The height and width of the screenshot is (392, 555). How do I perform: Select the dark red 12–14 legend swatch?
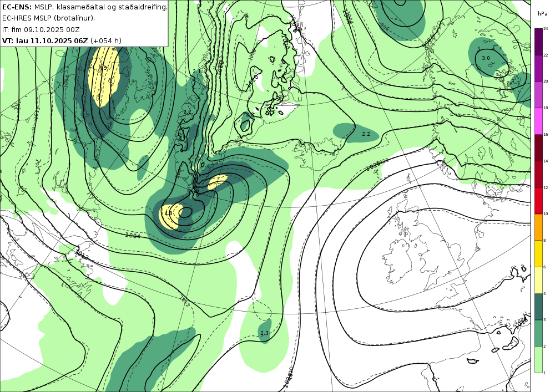click(x=538, y=174)
